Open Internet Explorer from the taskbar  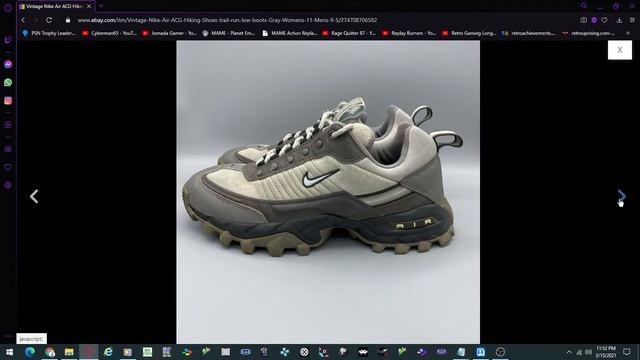tap(108, 352)
